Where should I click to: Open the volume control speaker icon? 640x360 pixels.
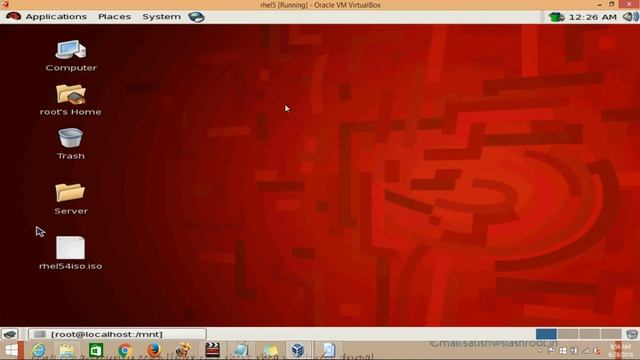pyautogui.click(x=630, y=17)
